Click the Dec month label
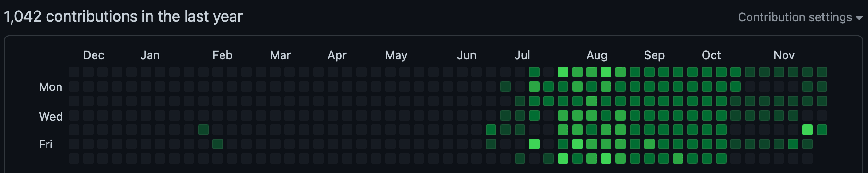 coord(94,55)
